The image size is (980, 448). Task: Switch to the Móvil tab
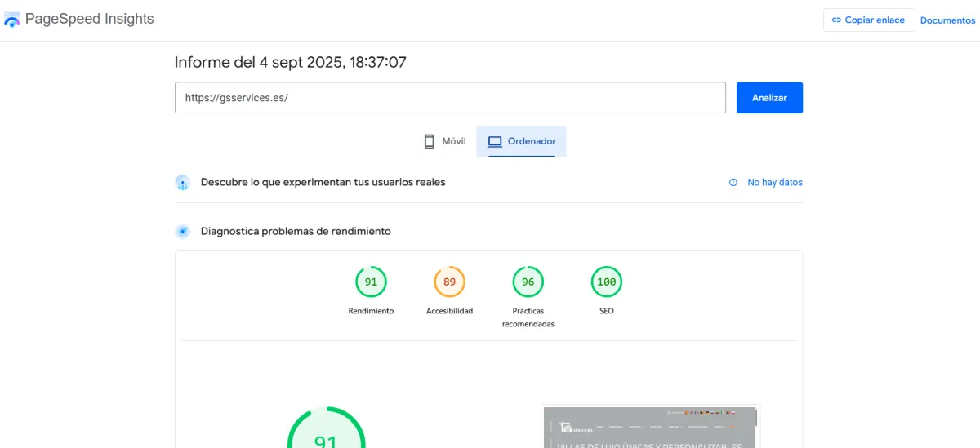[444, 141]
